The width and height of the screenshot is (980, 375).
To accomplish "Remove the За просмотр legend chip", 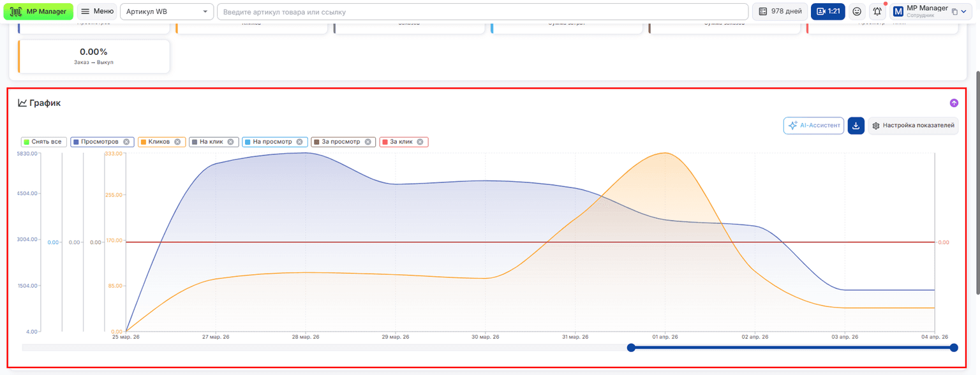I will (x=368, y=142).
